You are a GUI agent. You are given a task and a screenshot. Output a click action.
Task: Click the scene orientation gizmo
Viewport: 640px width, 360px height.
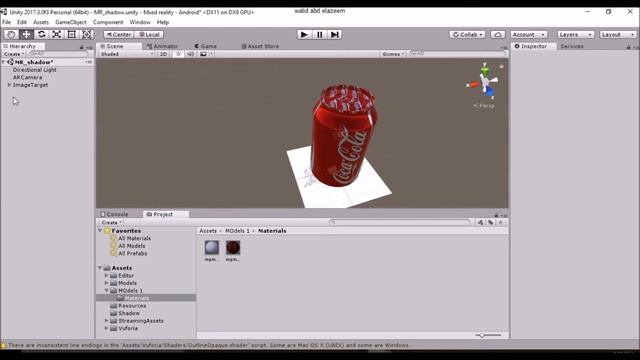pyautogui.click(x=484, y=82)
